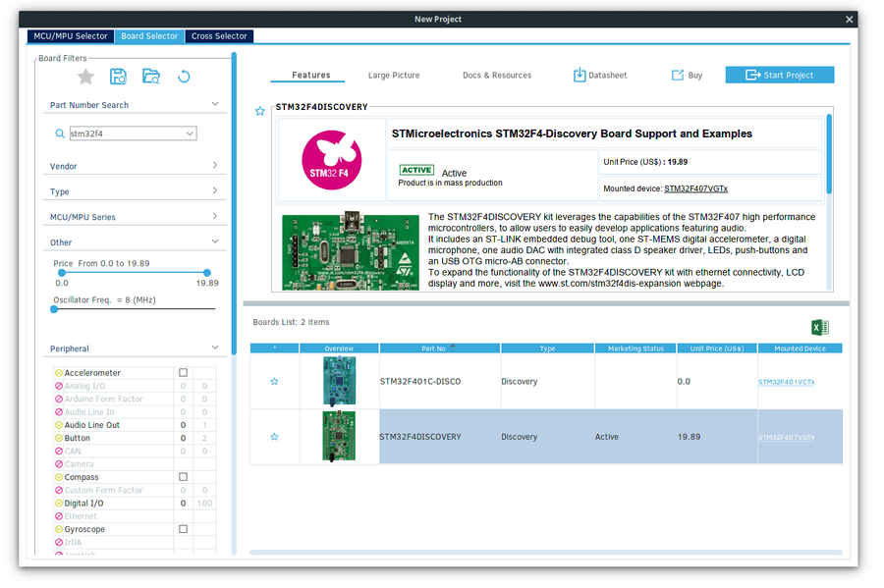Toggle the Gyroscope peripheral checkbox
Screen dimensions: 884x588
coord(181,528)
